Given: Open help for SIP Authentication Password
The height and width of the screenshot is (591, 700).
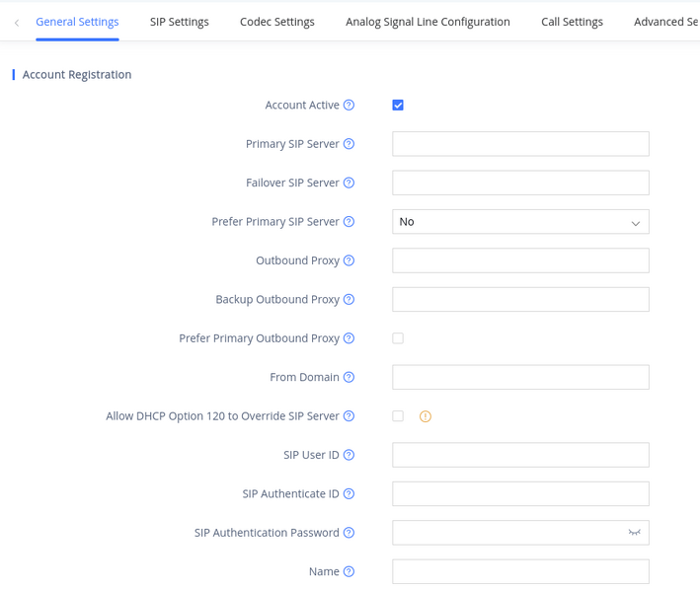Looking at the screenshot, I should [x=349, y=532].
